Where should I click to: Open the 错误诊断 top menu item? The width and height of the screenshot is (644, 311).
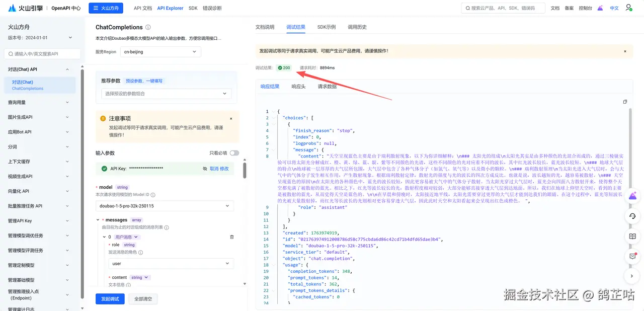point(212,8)
